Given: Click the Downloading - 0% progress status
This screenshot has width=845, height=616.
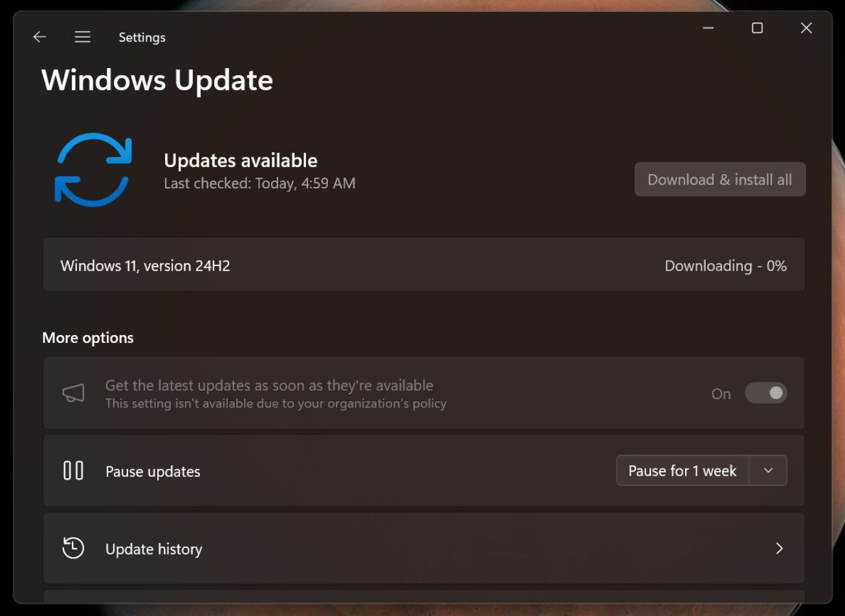Looking at the screenshot, I should [725, 266].
